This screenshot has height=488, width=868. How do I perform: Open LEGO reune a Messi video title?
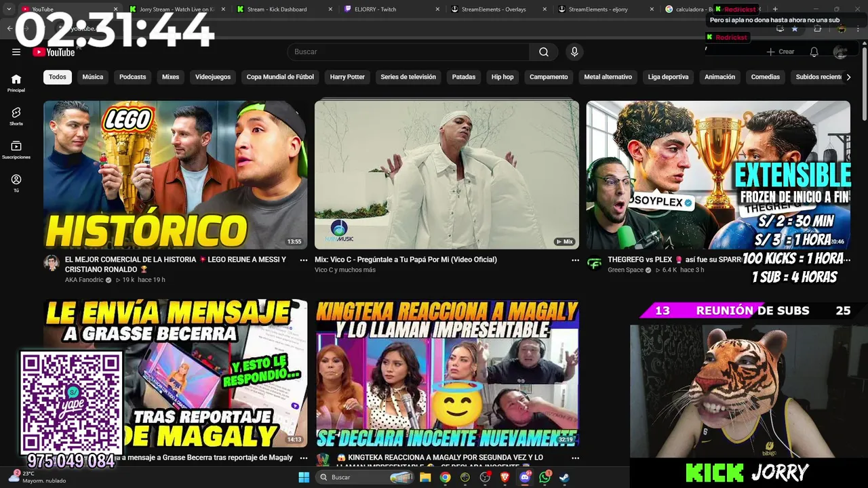176,264
